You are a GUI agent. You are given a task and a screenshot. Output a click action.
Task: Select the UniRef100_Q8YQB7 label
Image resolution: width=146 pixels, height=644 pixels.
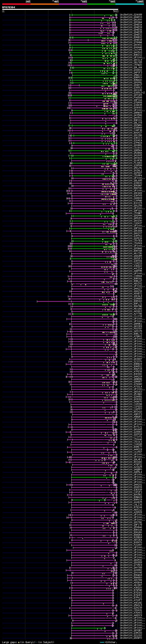tap(131, 630)
